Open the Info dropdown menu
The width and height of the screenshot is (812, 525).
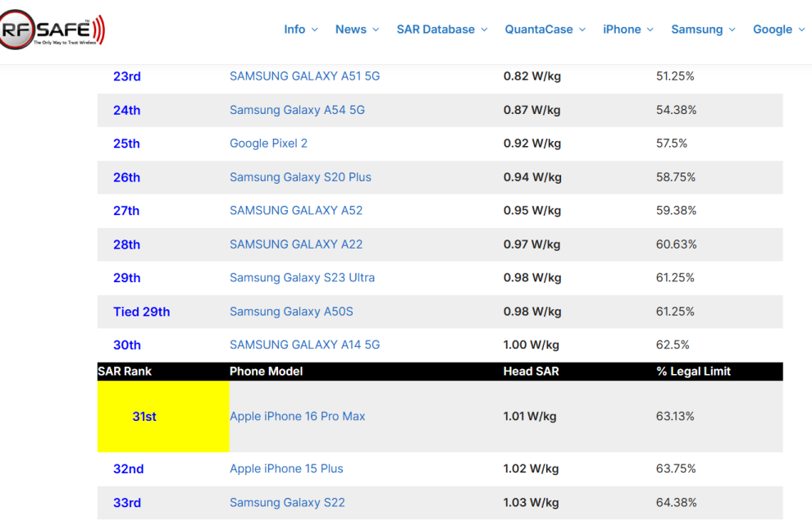(300, 30)
